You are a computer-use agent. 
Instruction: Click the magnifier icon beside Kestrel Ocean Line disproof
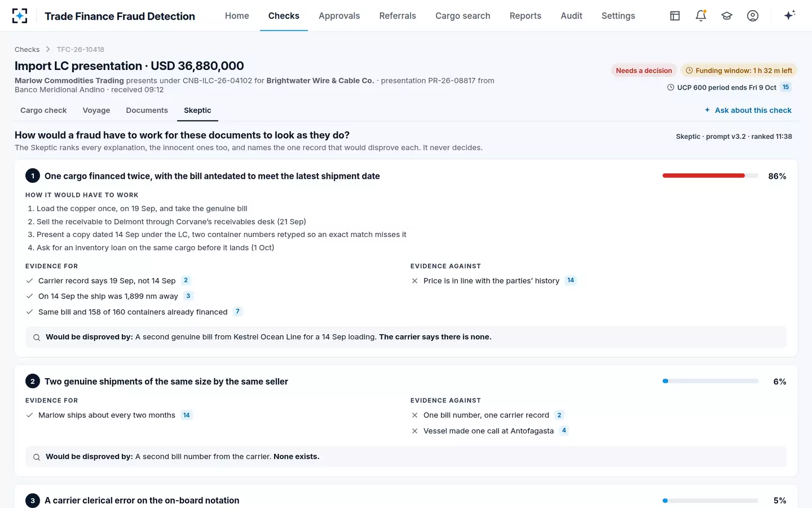pyautogui.click(x=37, y=338)
